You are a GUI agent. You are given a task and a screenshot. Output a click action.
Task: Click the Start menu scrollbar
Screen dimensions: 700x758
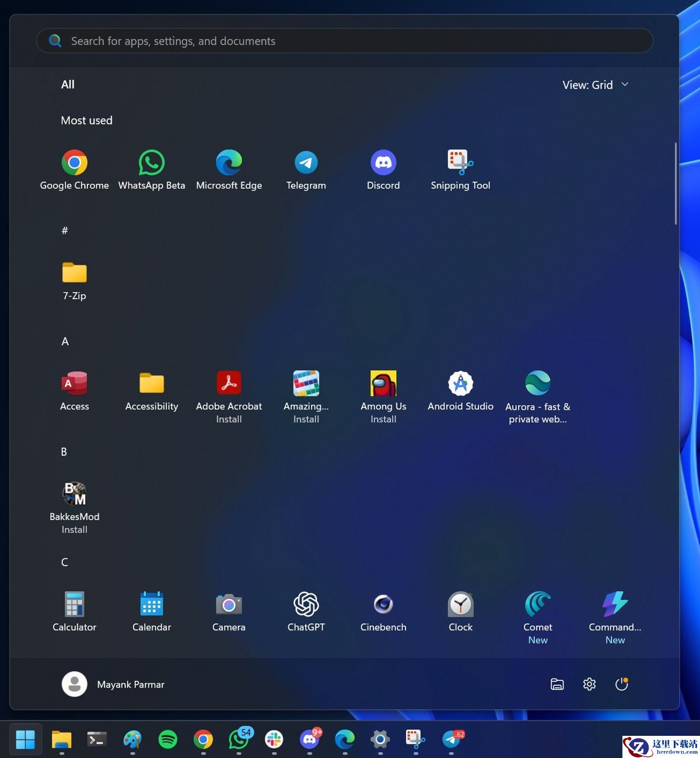(675, 184)
